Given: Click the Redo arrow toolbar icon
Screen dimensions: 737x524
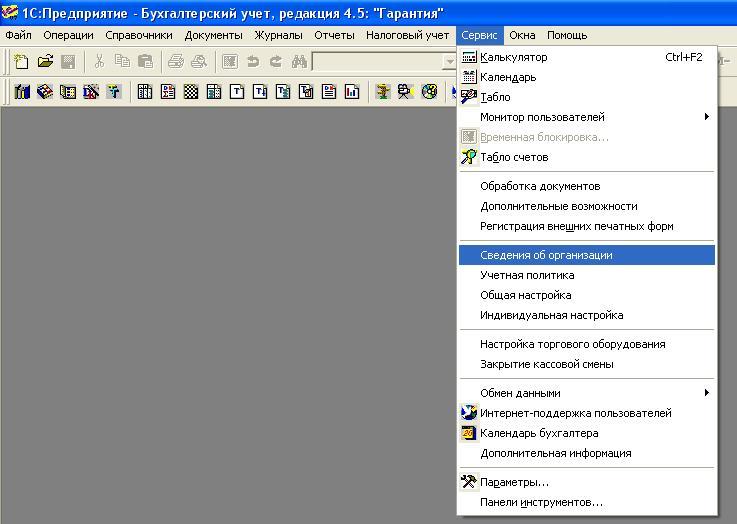Looking at the screenshot, I should tap(276, 62).
